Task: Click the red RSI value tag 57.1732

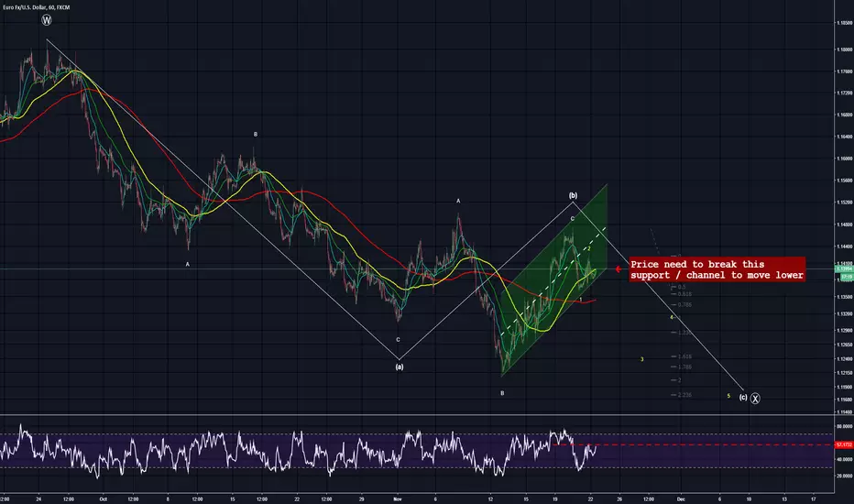Action: pyautogui.click(x=844, y=444)
